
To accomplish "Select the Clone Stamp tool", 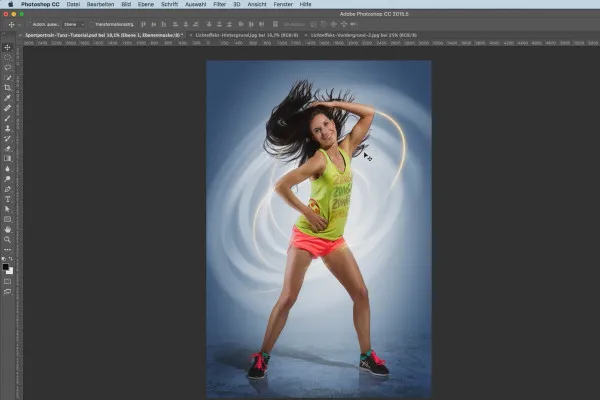I will coord(7,128).
